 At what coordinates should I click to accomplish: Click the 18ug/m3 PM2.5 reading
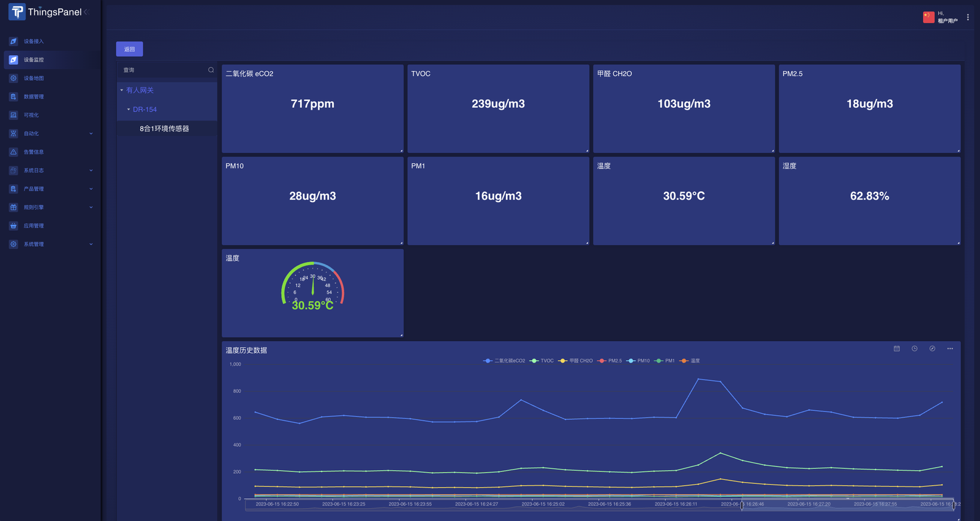tap(869, 104)
